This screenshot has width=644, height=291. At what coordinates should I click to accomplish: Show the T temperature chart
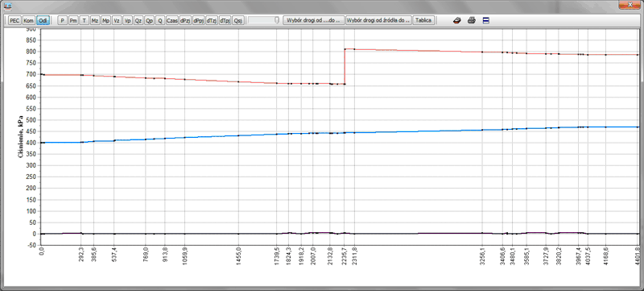pos(84,20)
